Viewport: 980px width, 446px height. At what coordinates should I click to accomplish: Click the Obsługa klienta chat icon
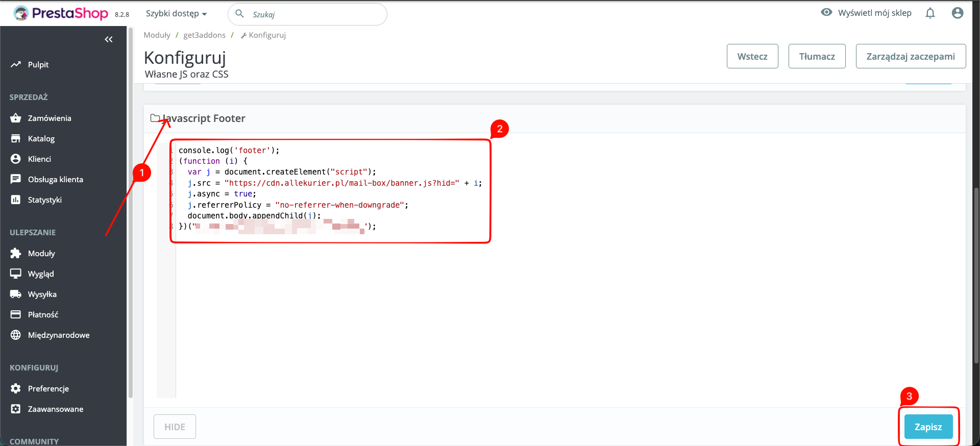[x=16, y=179]
